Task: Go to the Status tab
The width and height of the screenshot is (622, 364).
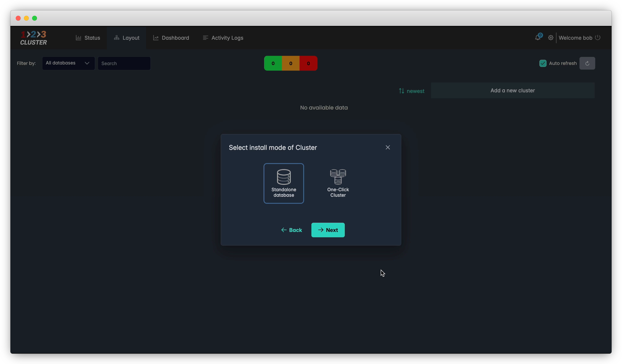Action: pos(88,38)
